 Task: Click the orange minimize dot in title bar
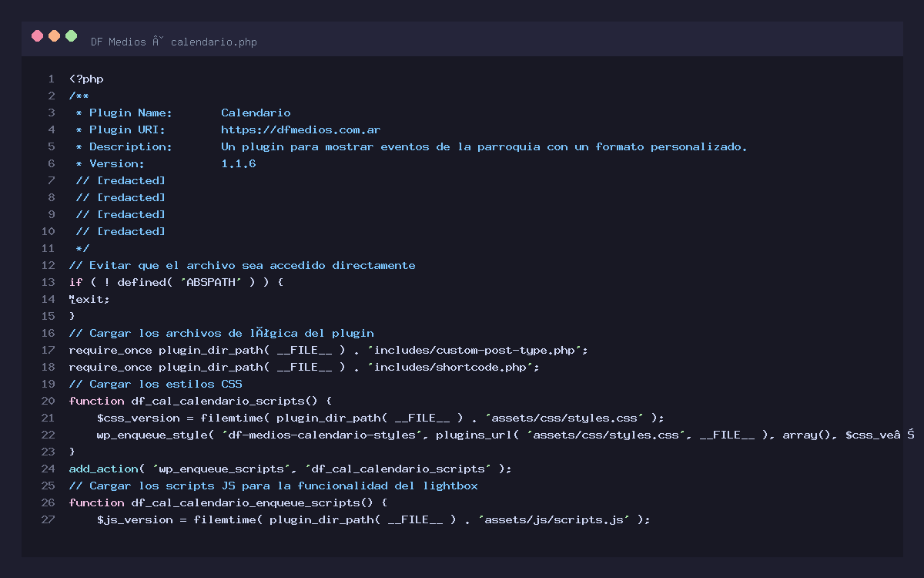tap(54, 35)
